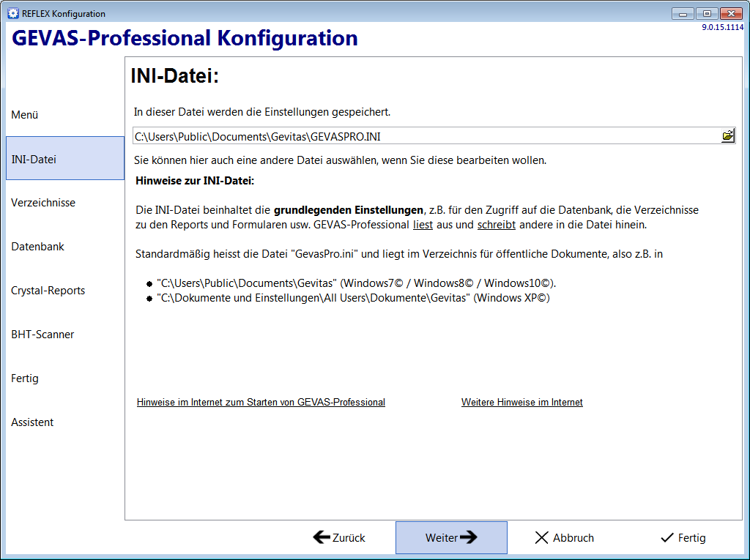This screenshot has height=560, width=750.
Task: Click the Weiter button
Action: pyautogui.click(x=451, y=537)
